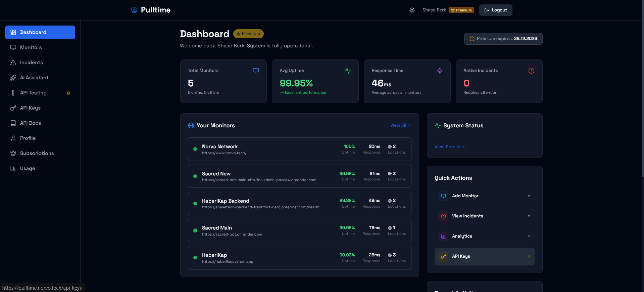This screenshot has width=644, height=292.
Task: Click the View Incidents quick action
Action: pyautogui.click(x=484, y=216)
